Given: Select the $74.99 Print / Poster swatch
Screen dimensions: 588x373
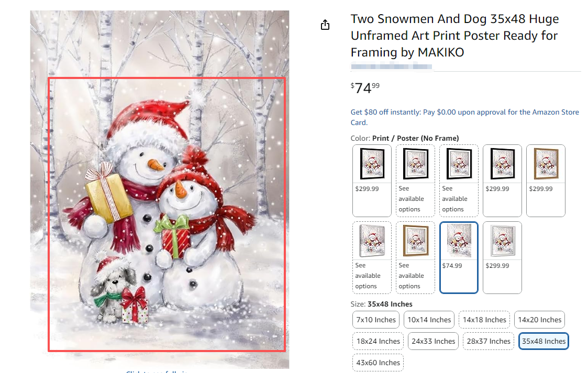Looking at the screenshot, I should tap(459, 257).
